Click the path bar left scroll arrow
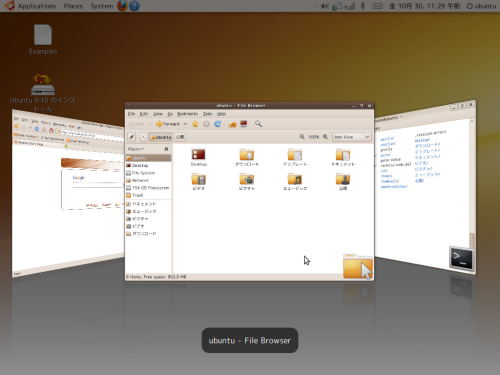This screenshot has height=375, width=500. click(x=143, y=137)
